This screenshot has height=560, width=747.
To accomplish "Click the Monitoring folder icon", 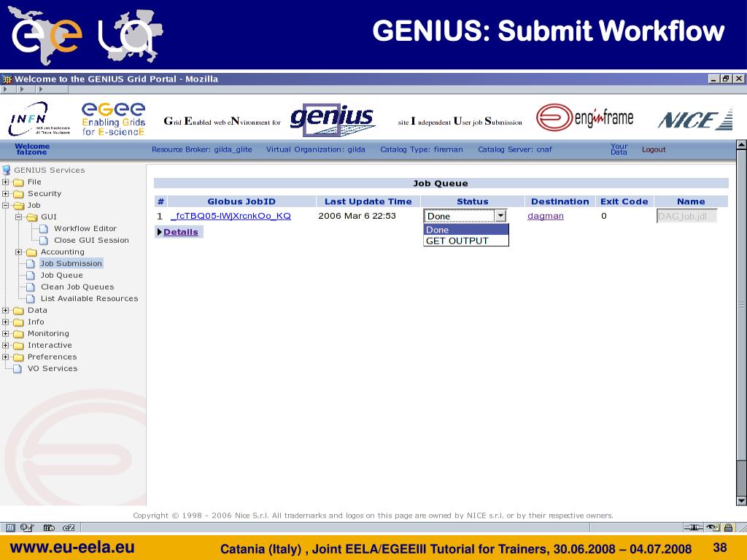I will pos(18,334).
